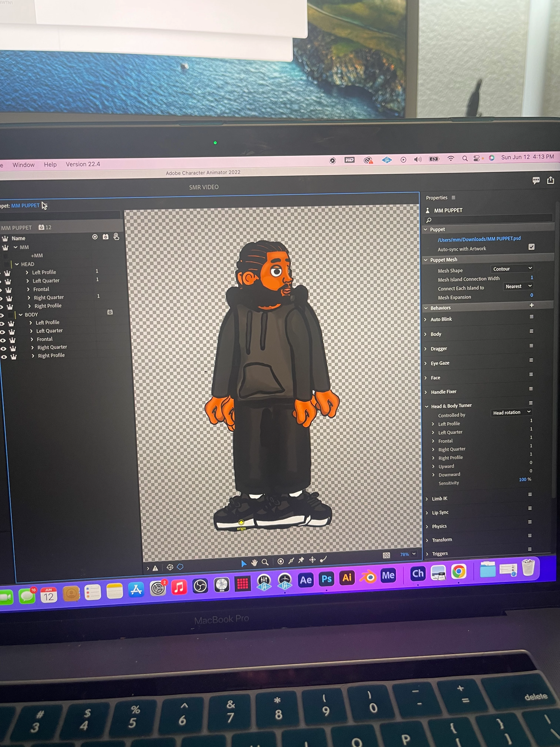The image size is (560, 747).
Task: Select the Hand tool
Action: point(254,562)
